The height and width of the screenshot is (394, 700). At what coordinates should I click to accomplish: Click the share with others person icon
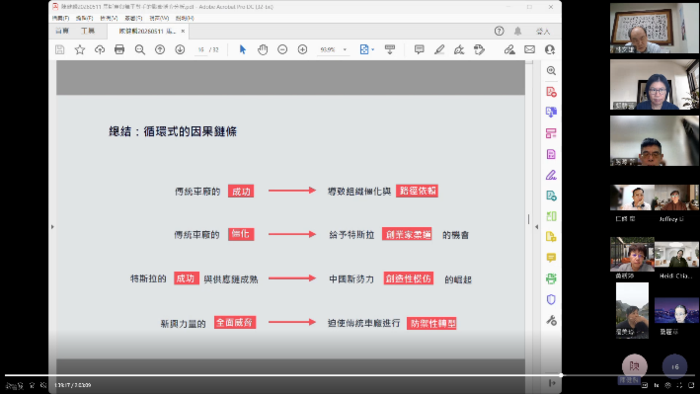[550, 50]
